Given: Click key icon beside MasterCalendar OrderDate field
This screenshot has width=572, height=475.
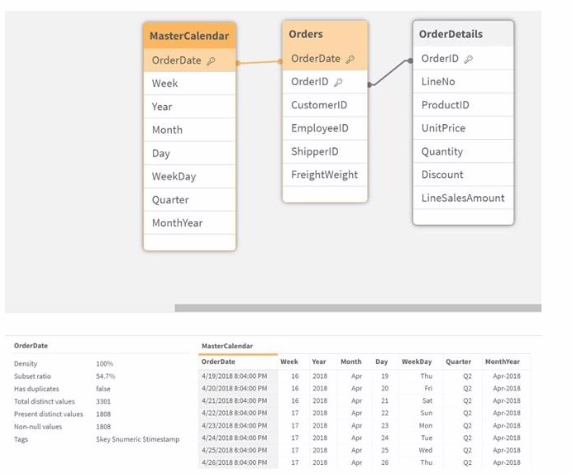Looking at the screenshot, I should tap(211, 61).
